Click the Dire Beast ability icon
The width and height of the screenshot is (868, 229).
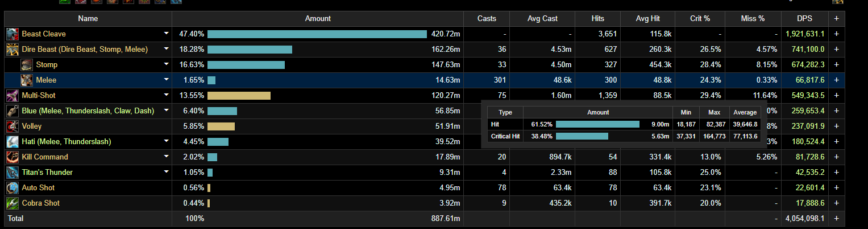coord(12,50)
